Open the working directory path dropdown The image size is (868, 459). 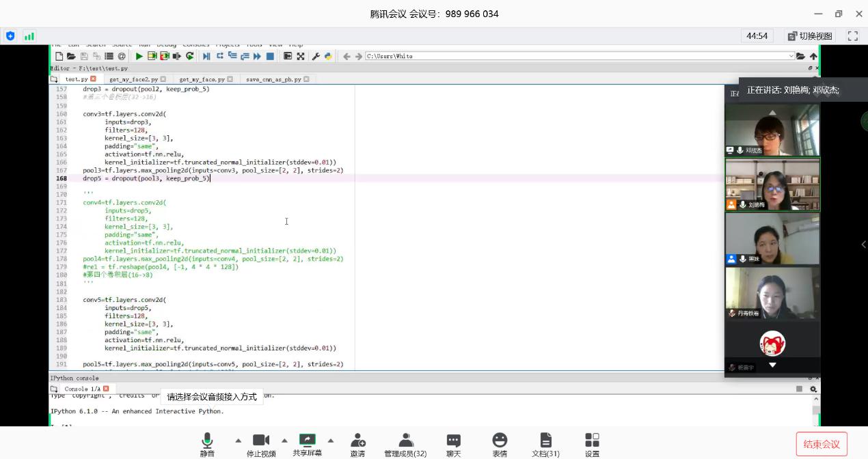point(791,56)
